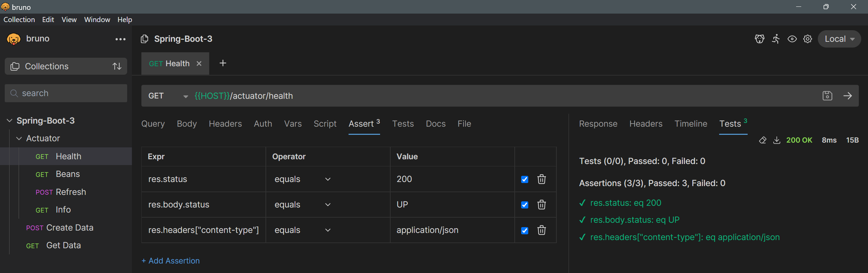Open operator dropdown for content-type row
Image resolution: width=868 pixels, height=273 pixels.
[302, 230]
